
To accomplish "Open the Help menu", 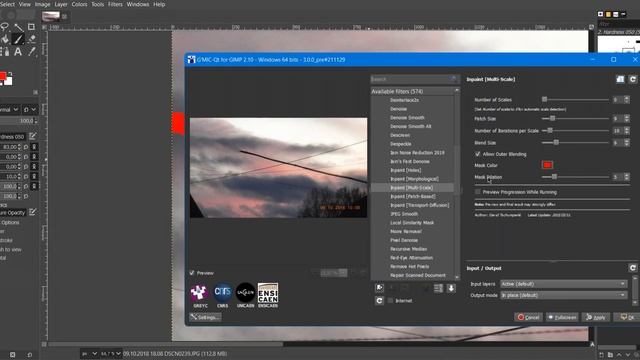I will pyautogui.click(x=159, y=4).
